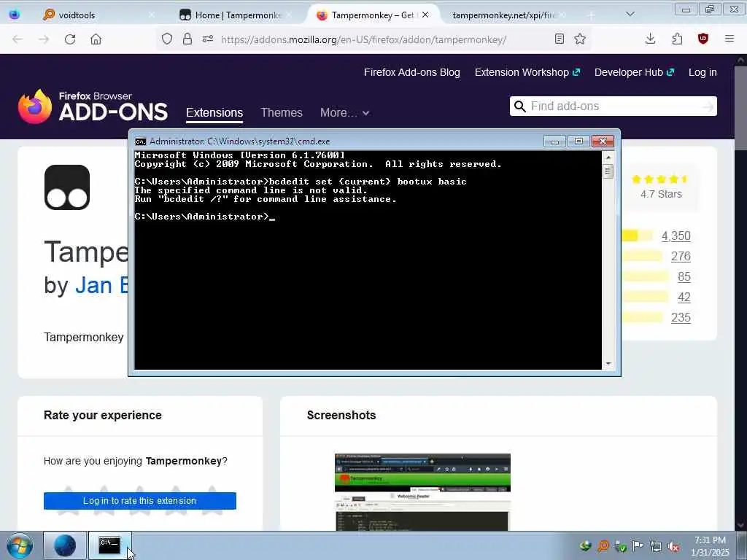Click the five-star rating bar
The height and width of the screenshot is (560, 747).
pyautogui.click(x=637, y=236)
